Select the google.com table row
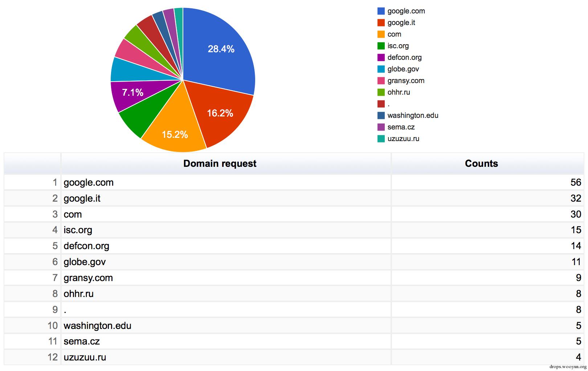Image resolution: width=588 pixels, height=371 pixels. (294, 182)
